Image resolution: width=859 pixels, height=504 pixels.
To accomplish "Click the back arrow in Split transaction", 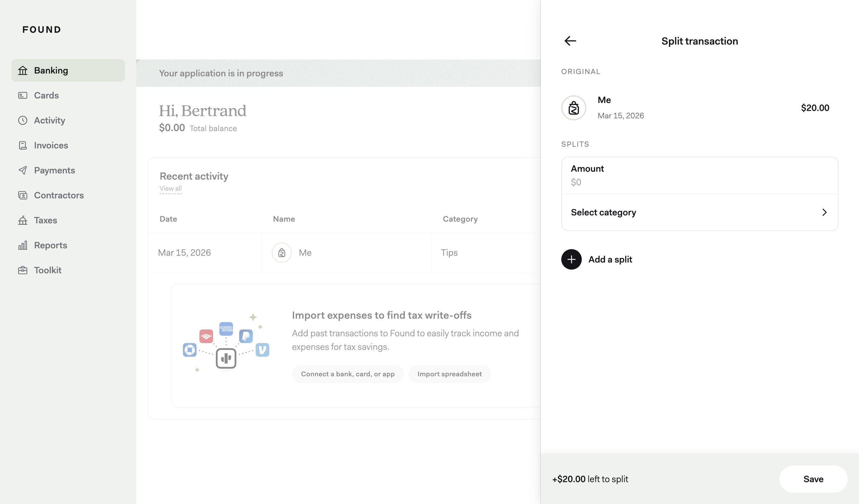I will pos(570,41).
